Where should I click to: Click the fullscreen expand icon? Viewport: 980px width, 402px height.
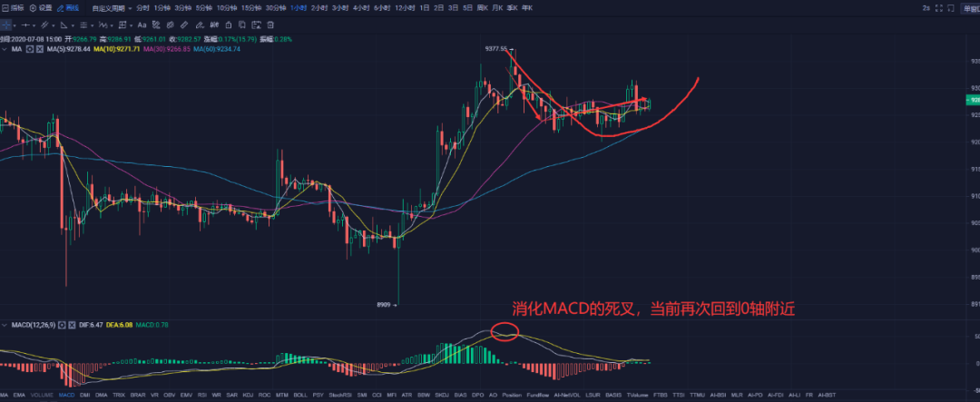(x=937, y=7)
